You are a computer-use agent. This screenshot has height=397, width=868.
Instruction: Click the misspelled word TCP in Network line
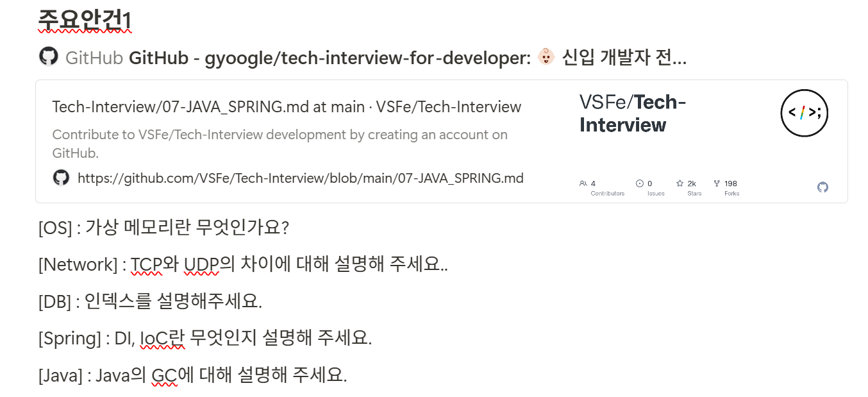(147, 264)
